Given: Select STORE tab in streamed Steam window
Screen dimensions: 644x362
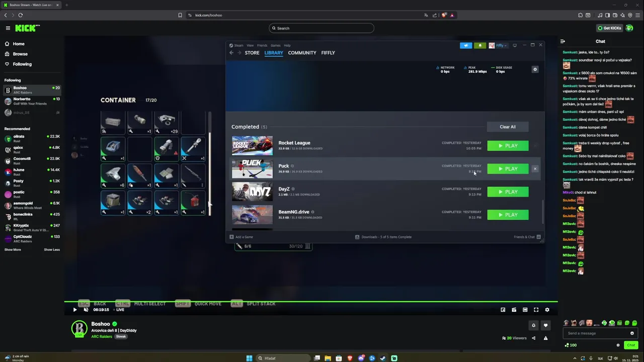Looking at the screenshot, I should click(x=252, y=53).
